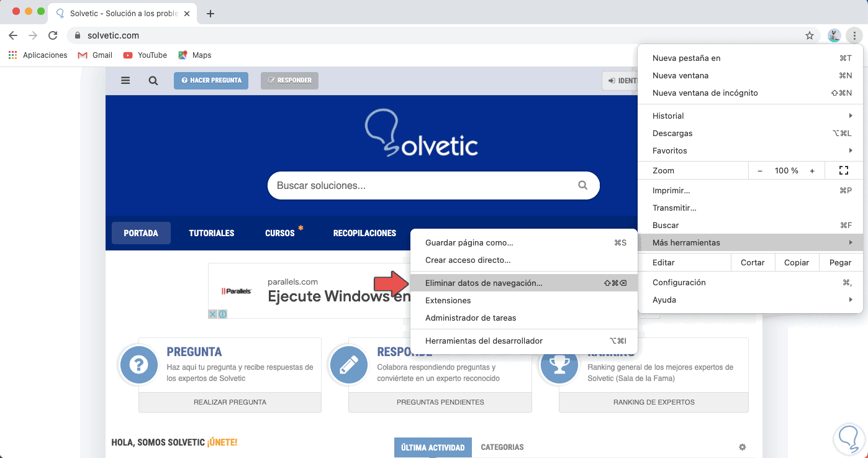The image size is (868, 458).
Task: Open the Chrome three-dot menu
Action: [854, 35]
